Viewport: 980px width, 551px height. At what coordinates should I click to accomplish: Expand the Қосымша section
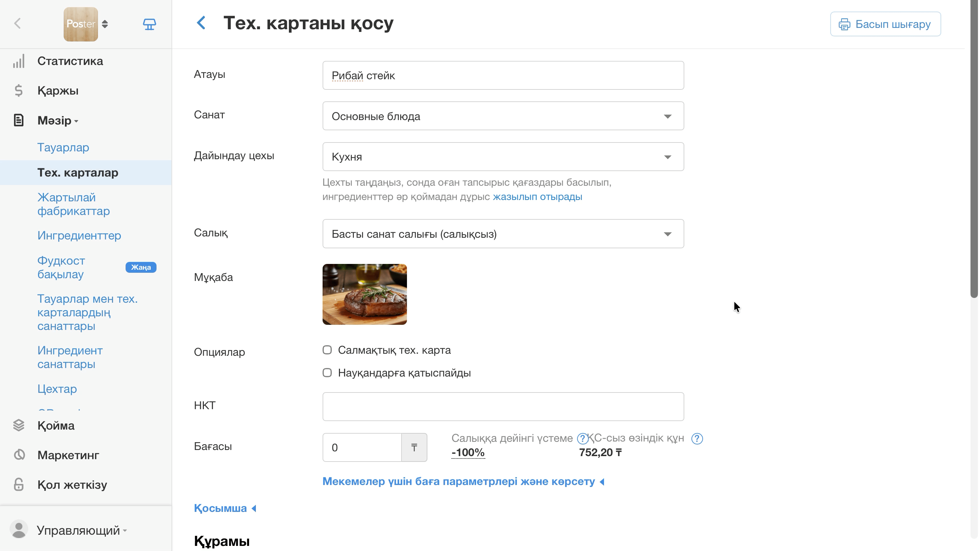coord(225,508)
